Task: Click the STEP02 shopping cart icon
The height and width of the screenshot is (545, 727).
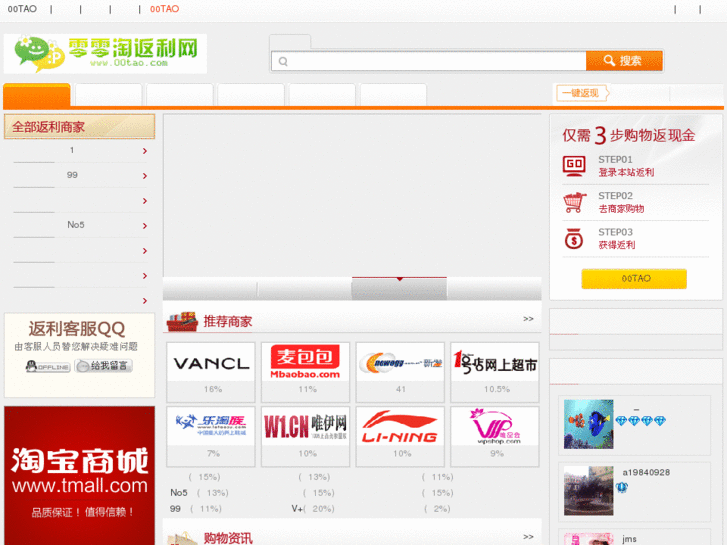Action: [x=574, y=203]
